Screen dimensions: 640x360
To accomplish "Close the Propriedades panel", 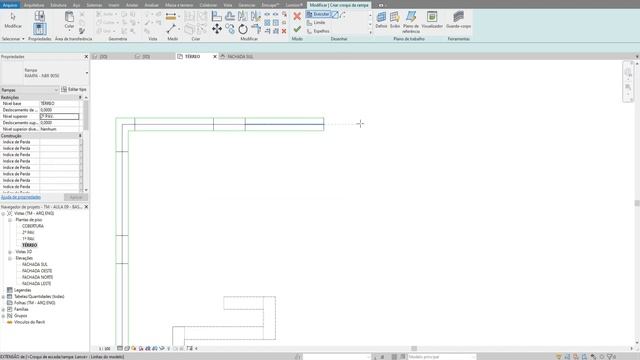I will (86, 57).
